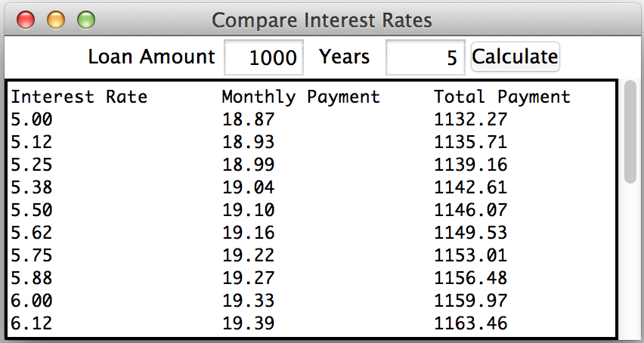Focus the Loan Amount input field
644x343 pixels.
(x=264, y=57)
